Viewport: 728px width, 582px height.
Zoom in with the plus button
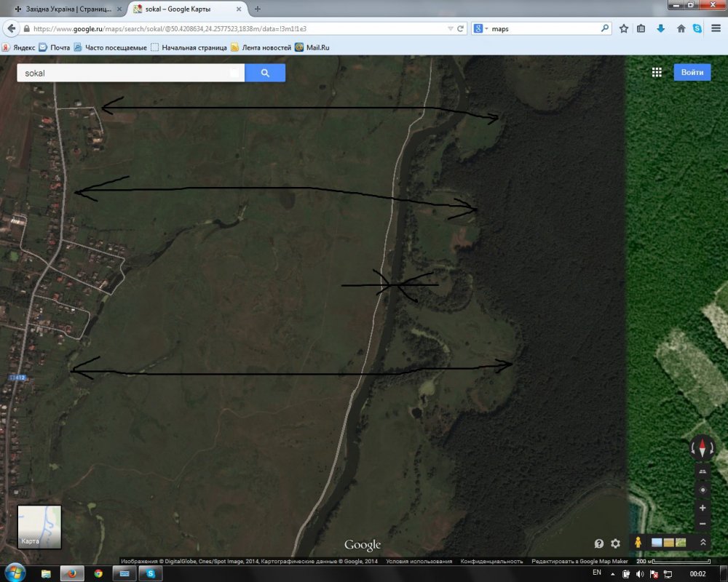[702, 508]
